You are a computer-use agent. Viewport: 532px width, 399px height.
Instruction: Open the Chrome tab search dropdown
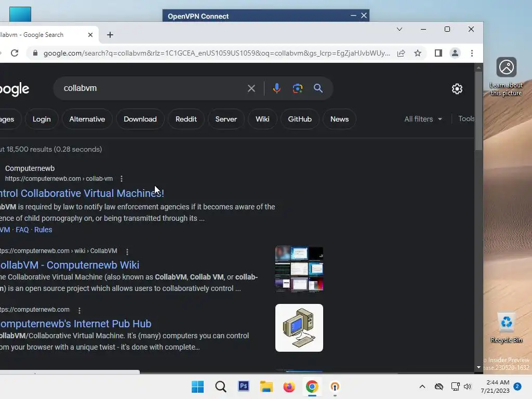(400, 29)
